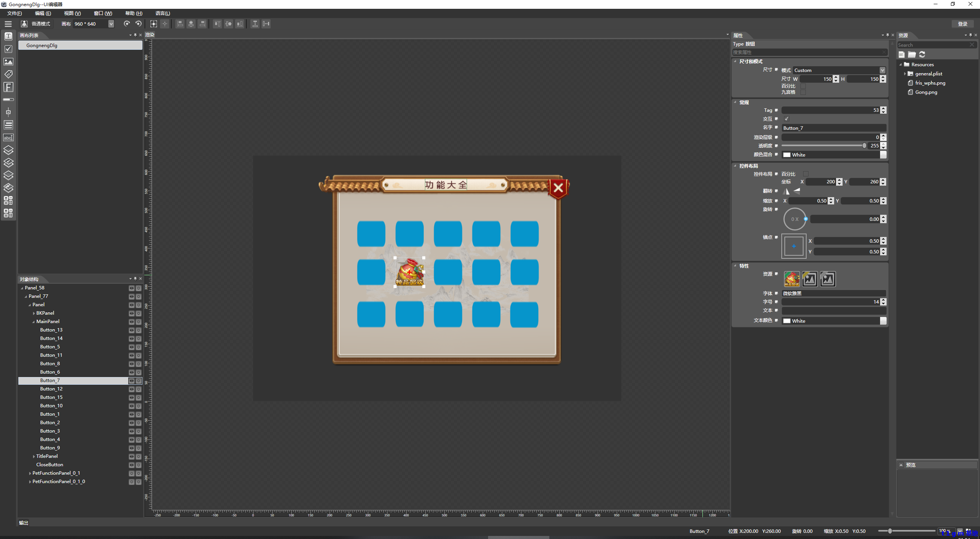The width and height of the screenshot is (980, 539).
Task: Open the 模式 Custom mode dropdown
Action: point(882,70)
